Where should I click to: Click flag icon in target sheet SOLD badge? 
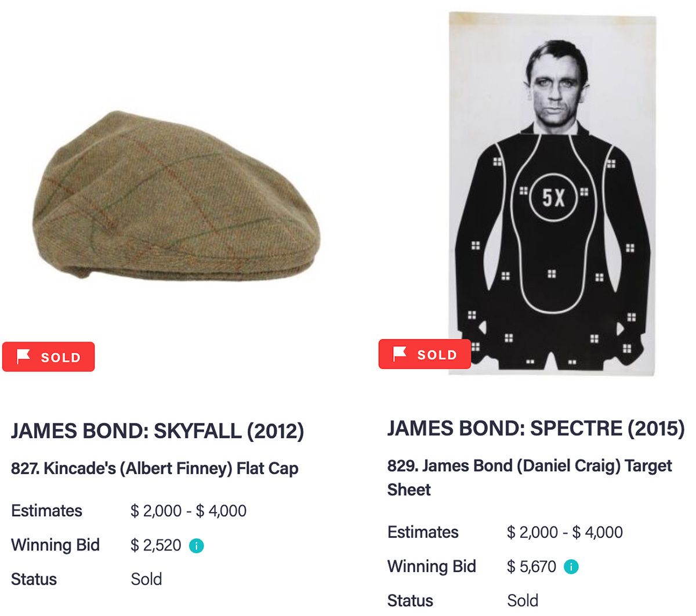(400, 354)
